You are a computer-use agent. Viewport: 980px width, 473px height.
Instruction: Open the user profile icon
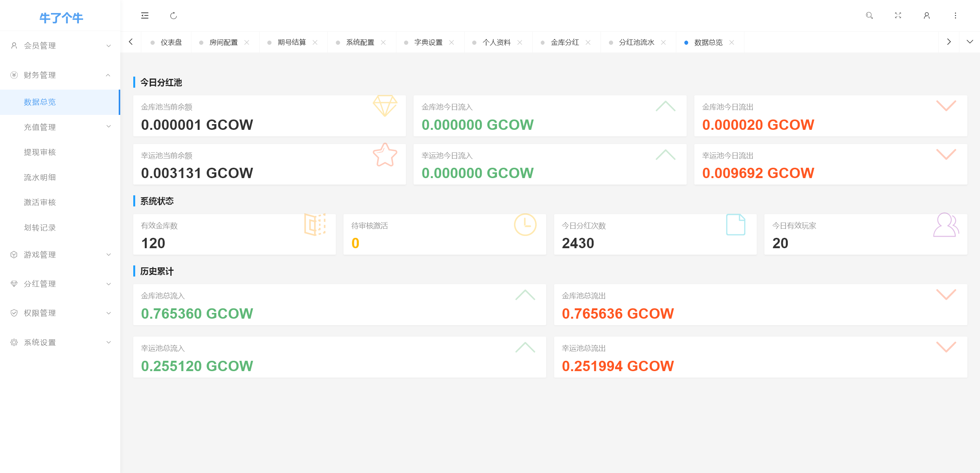click(x=927, y=16)
